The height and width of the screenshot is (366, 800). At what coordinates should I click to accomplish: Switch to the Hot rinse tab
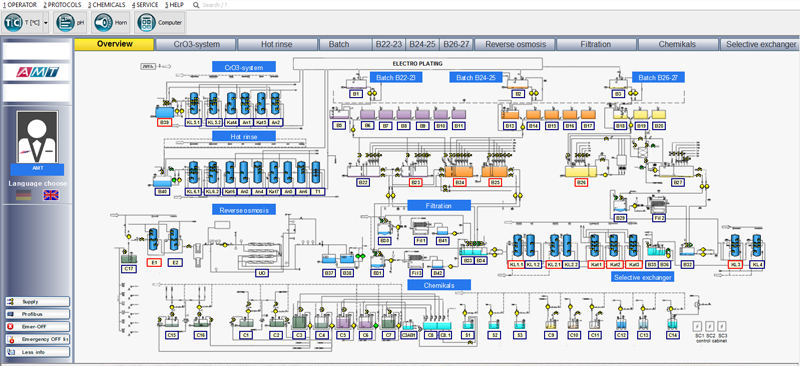277,44
